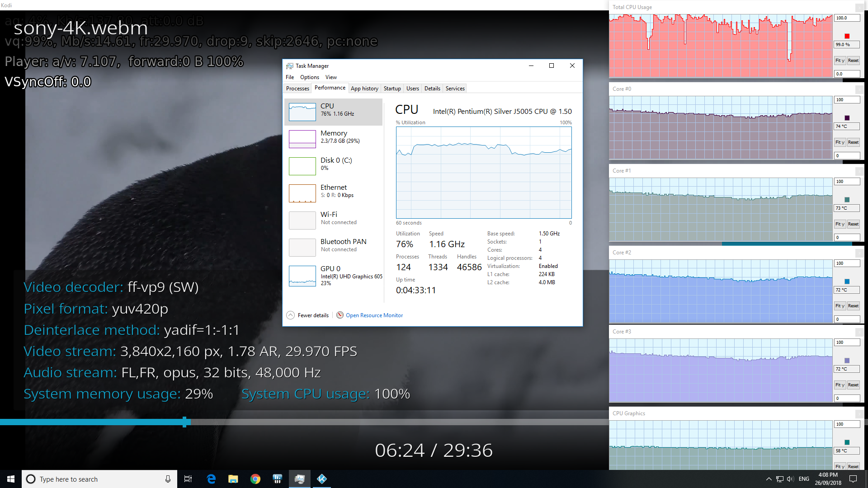The width and height of the screenshot is (868, 488).
Task: Switch to the Performance tab
Action: coord(330,88)
